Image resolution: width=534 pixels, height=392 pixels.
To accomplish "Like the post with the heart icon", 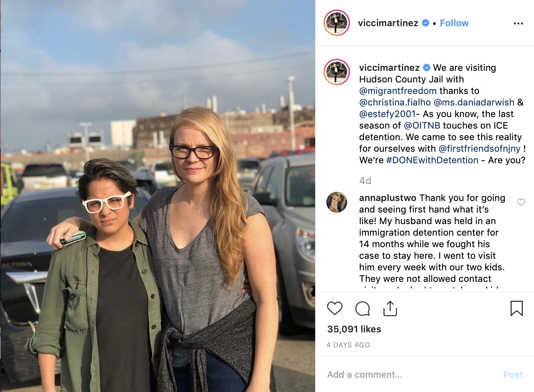I will click(x=334, y=308).
